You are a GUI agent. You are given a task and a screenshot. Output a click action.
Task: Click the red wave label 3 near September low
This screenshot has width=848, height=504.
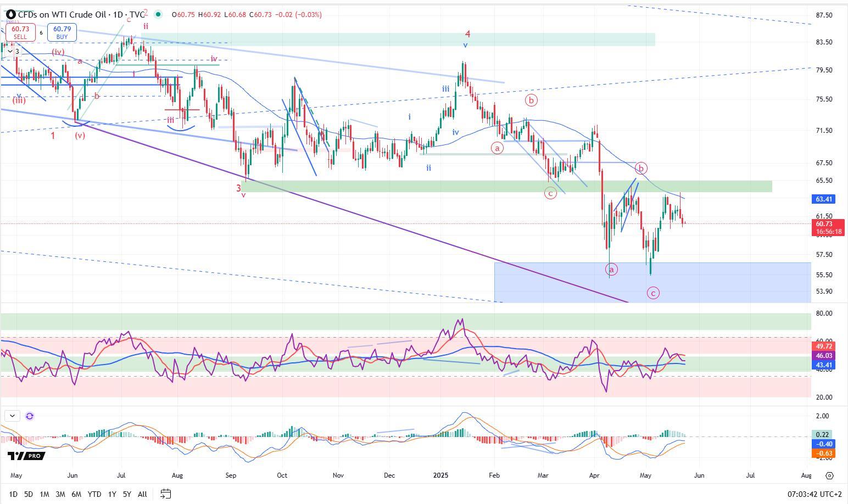pos(239,188)
